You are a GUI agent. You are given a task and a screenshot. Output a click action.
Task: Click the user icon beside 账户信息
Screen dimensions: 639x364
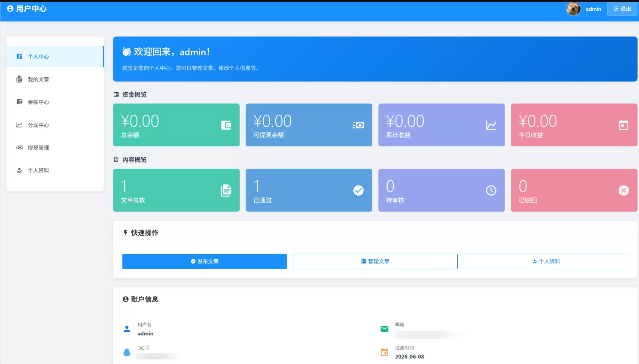[125, 299]
